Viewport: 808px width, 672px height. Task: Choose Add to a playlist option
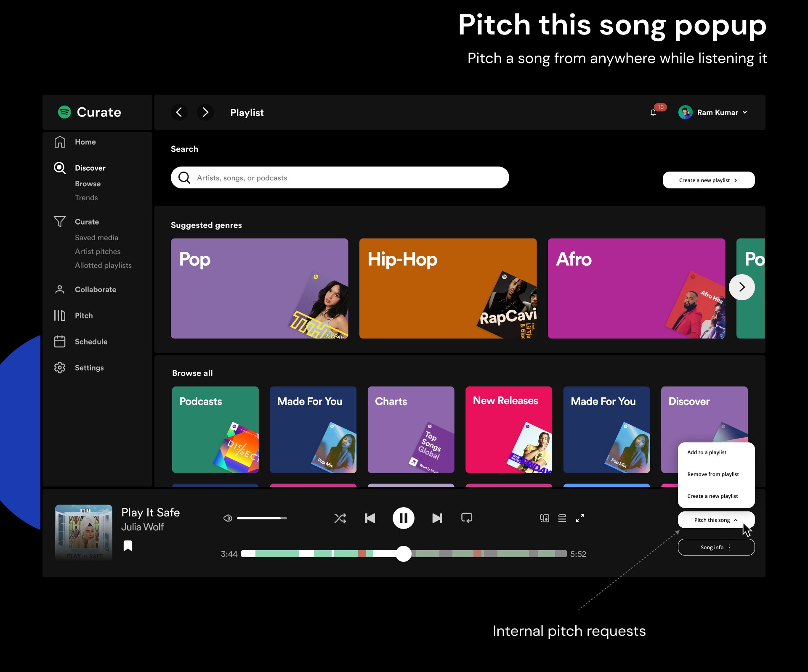tap(707, 452)
